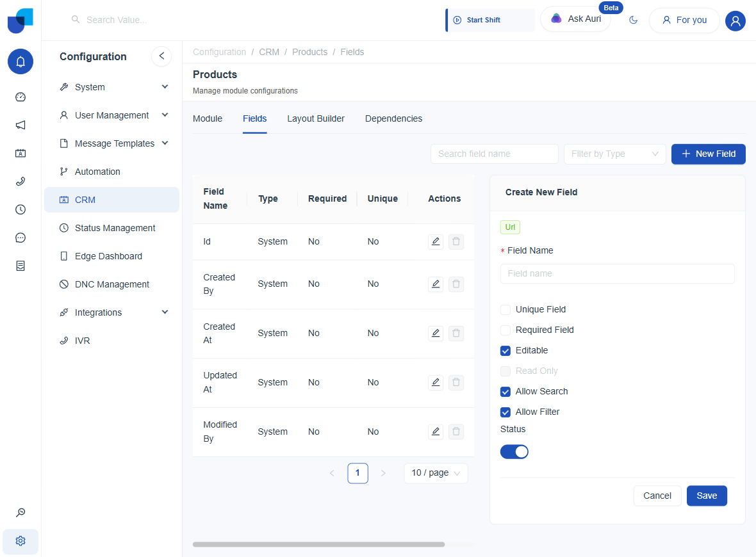Delete the Id field row

coord(456,241)
